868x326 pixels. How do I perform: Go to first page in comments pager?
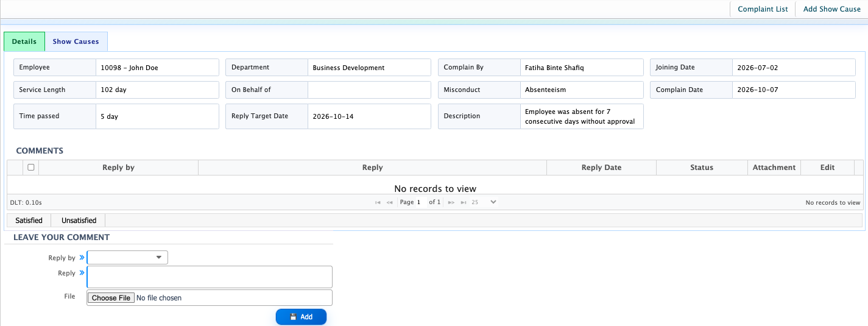point(378,202)
